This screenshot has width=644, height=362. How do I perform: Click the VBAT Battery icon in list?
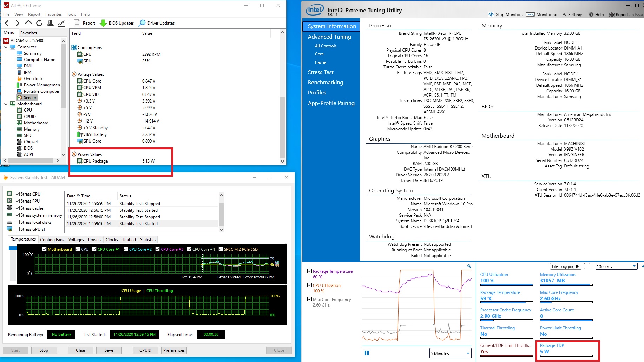pos(80,134)
